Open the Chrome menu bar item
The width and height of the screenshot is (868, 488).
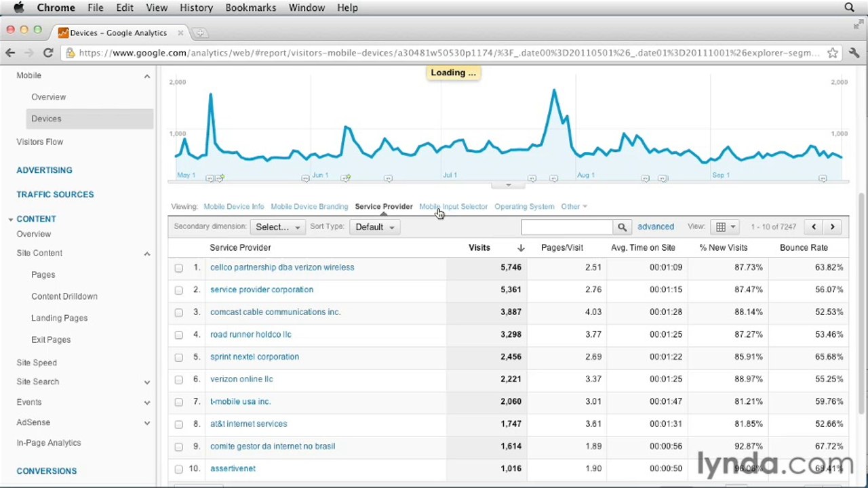[x=56, y=7]
